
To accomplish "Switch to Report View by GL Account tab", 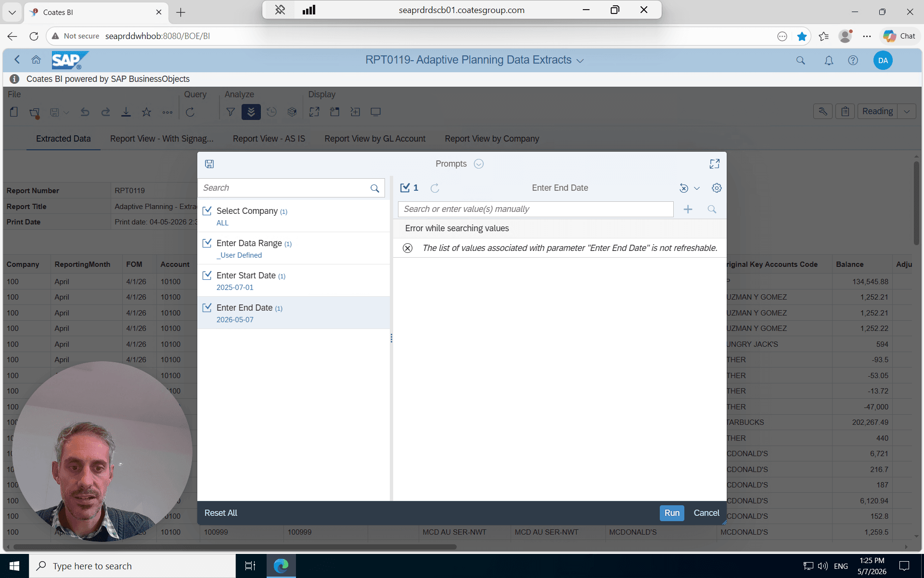I will (375, 139).
